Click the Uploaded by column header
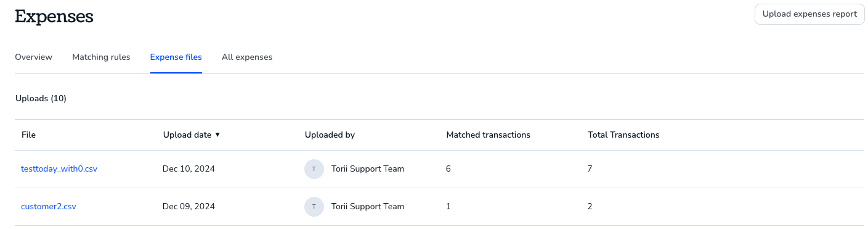Screen dimensions: 868x229 click(330, 135)
